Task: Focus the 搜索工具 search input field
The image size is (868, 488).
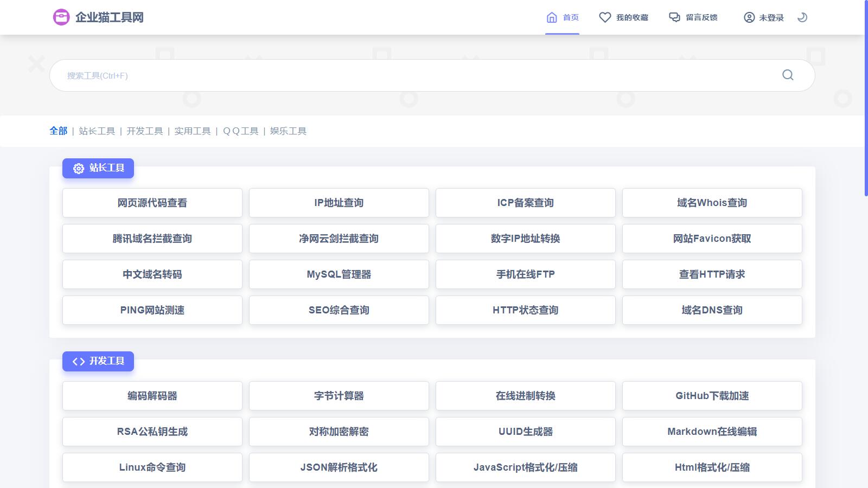Action: pos(412,75)
